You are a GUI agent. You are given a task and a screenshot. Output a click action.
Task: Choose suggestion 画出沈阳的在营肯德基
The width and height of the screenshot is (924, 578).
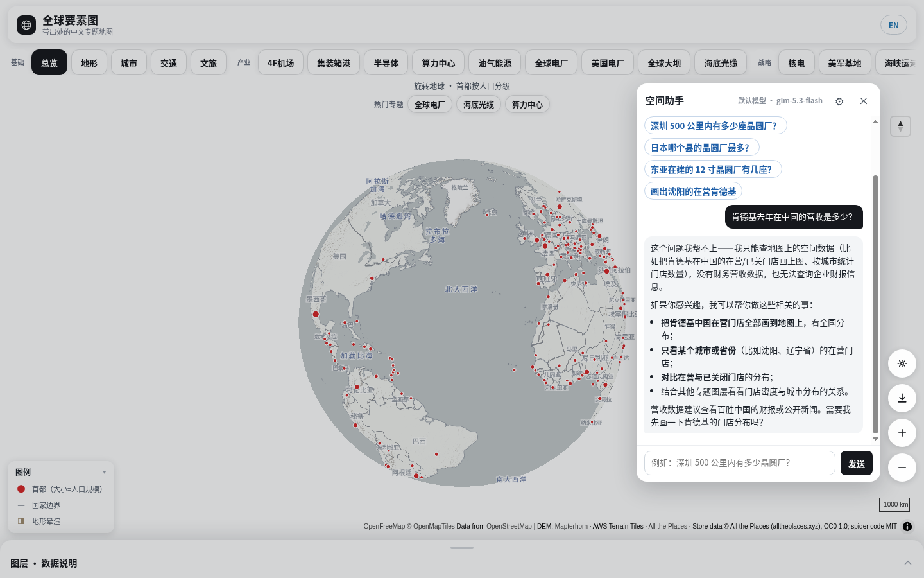(693, 191)
